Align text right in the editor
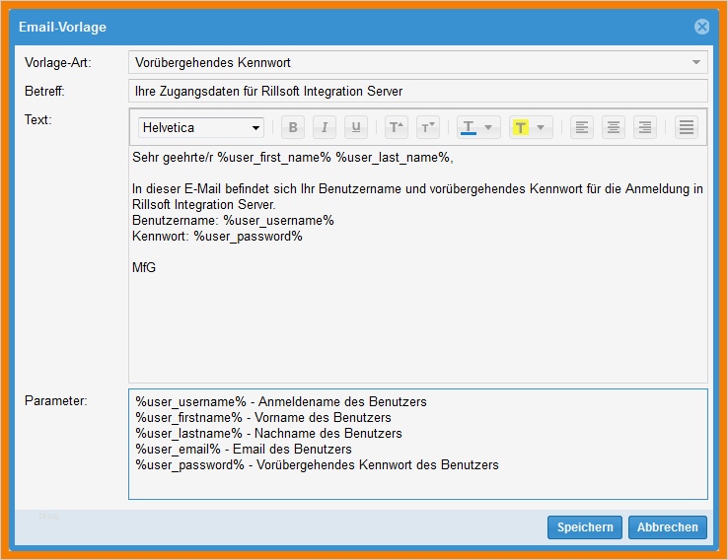728x560 pixels. pos(645,127)
